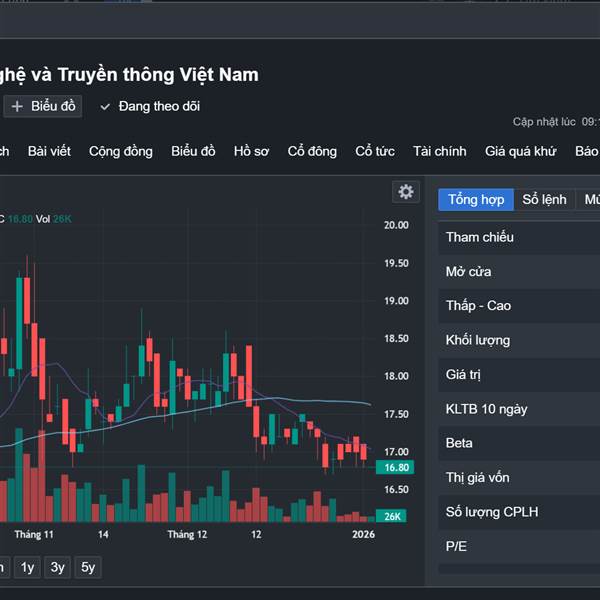Open chart settings gear icon
This screenshot has height=600, width=600.
coord(406,192)
